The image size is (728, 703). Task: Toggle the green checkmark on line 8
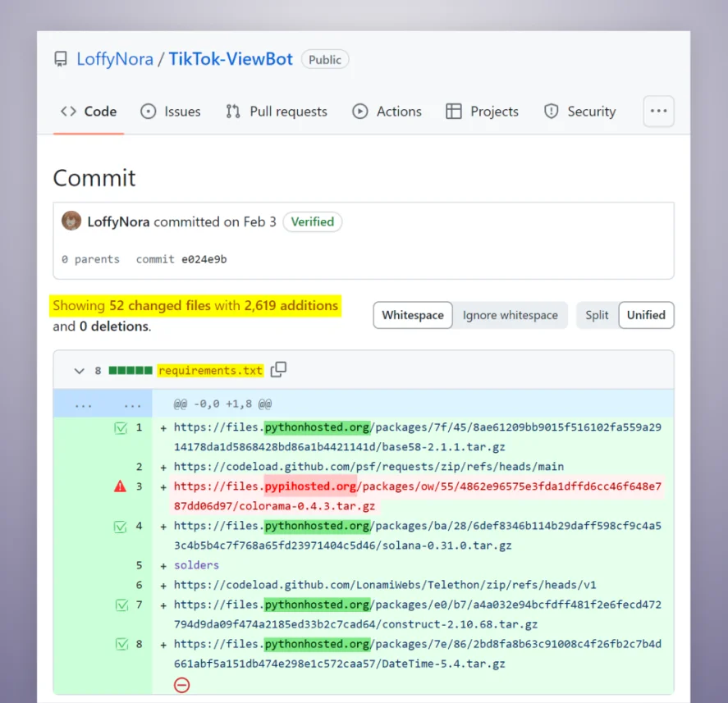[x=121, y=644]
